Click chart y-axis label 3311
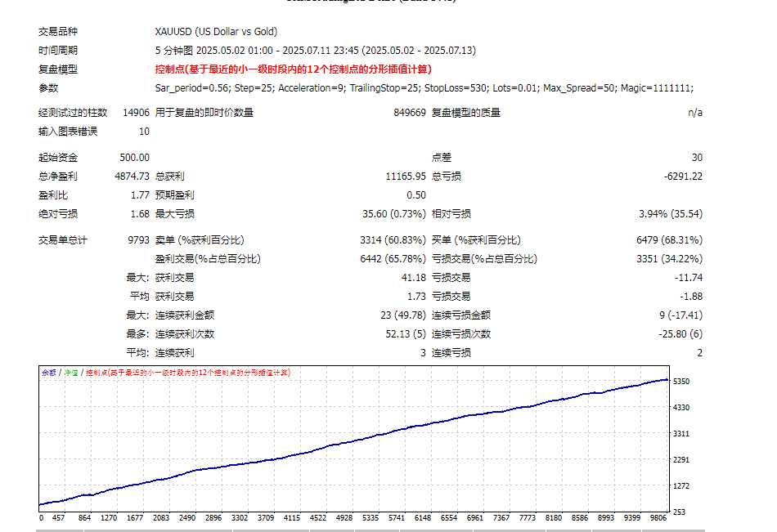The image size is (777, 532). 680,434
